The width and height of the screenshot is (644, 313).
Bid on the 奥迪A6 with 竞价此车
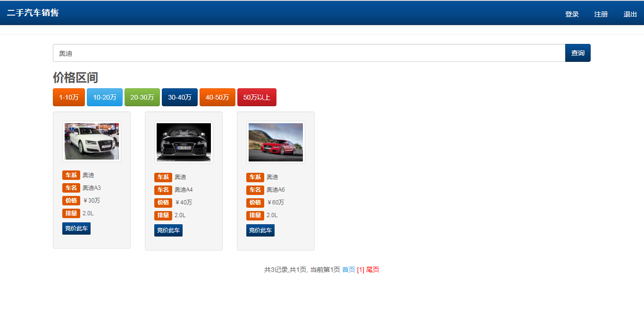click(260, 230)
